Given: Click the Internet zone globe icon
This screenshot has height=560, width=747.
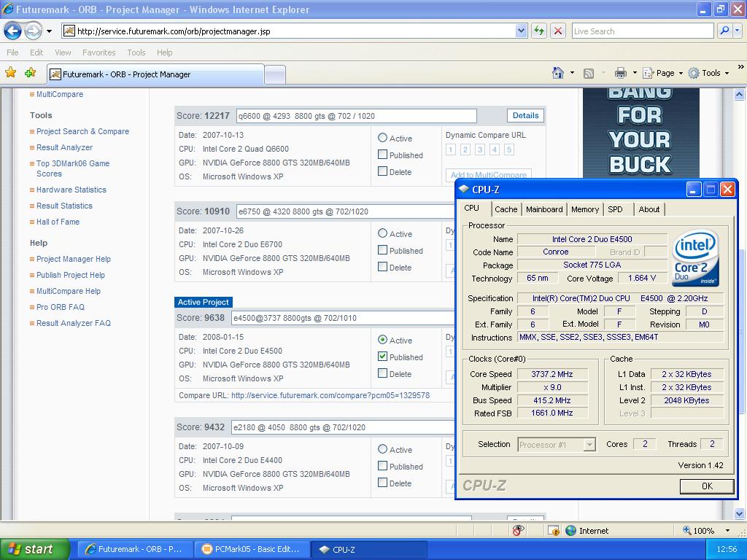Looking at the screenshot, I should pyautogui.click(x=570, y=531).
